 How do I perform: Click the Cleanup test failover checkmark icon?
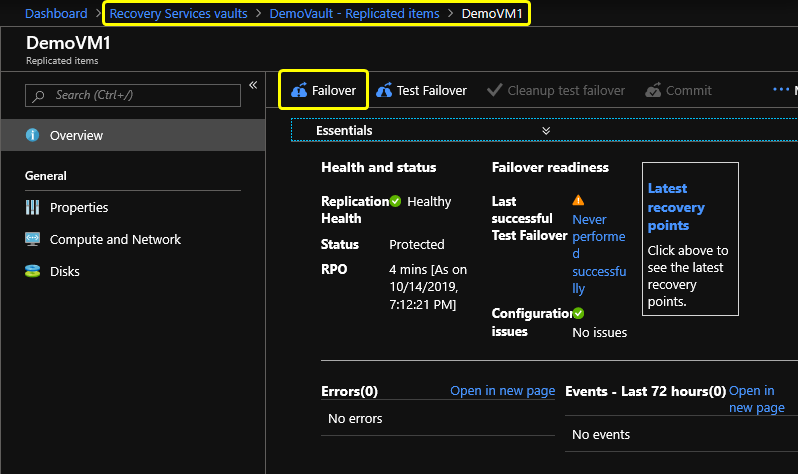[494, 90]
